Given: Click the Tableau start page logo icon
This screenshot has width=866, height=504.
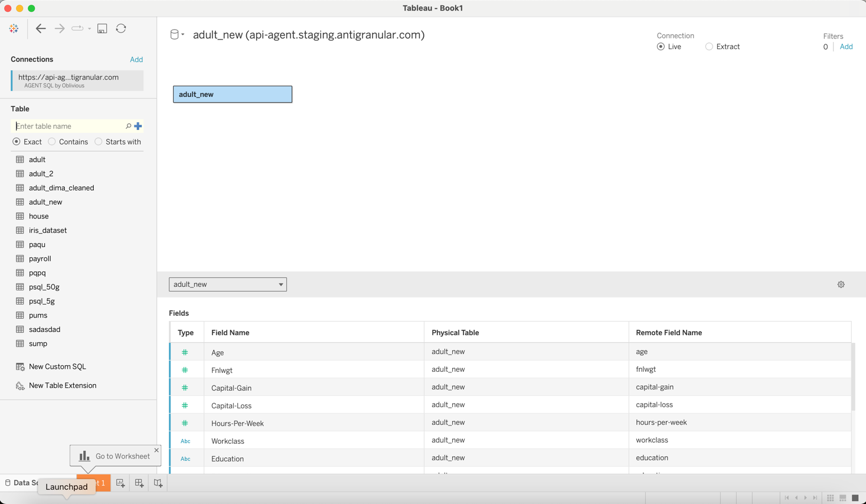Looking at the screenshot, I should point(14,28).
